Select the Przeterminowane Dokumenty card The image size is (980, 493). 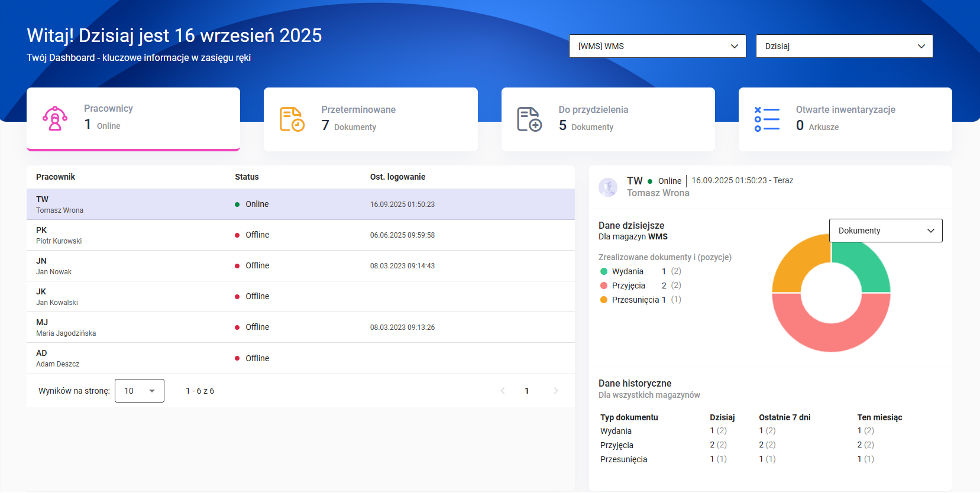[x=370, y=119]
